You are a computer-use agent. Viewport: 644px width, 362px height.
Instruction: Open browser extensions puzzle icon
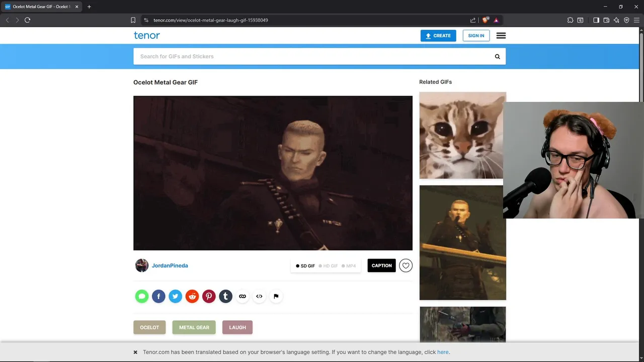pyautogui.click(x=570, y=20)
